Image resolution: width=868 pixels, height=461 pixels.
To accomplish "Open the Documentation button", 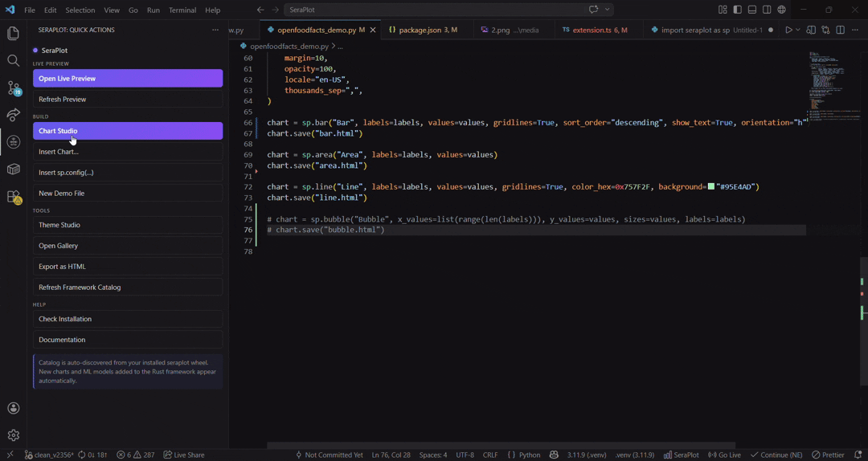I will (128, 340).
